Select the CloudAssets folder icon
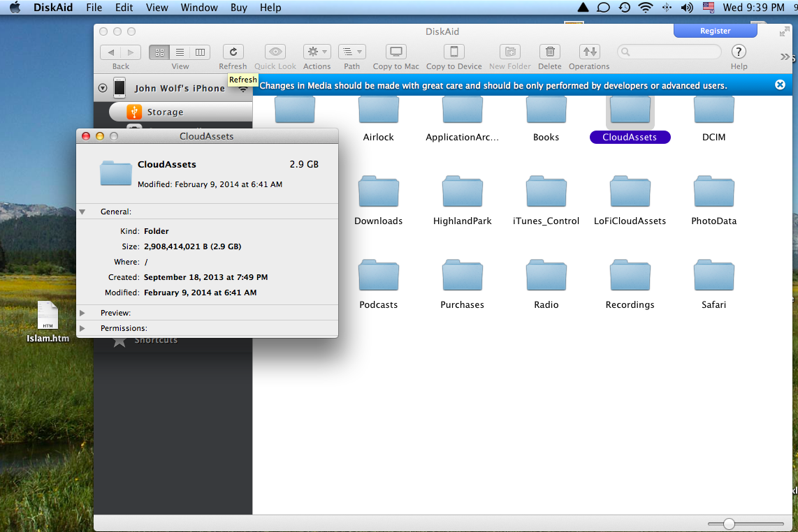The image size is (798, 532). pos(630,110)
